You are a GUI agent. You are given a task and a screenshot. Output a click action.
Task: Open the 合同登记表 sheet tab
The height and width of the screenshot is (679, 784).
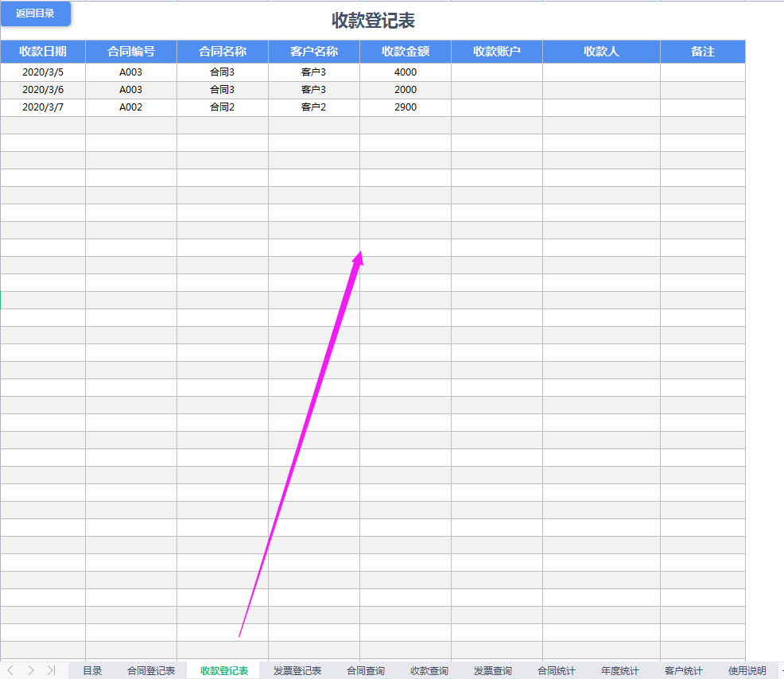click(x=153, y=670)
